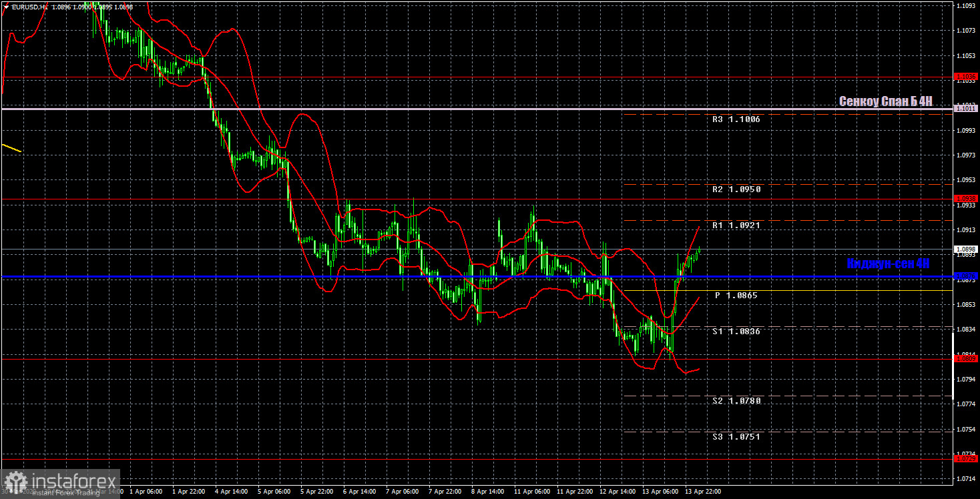Click the R2 1.0950 pivot label
The width and height of the screenshot is (980, 499).
736,189
